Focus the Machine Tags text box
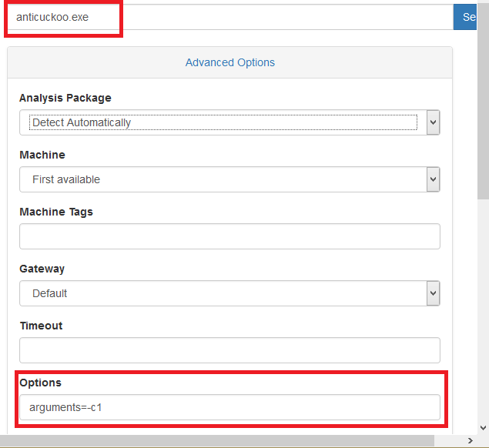 pyautogui.click(x=229, y=236)
